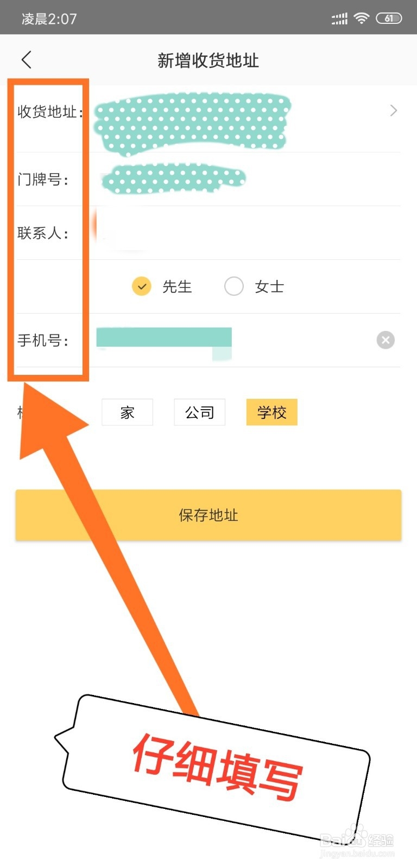Tap the battery indicator icon
Image resolution: width=417 pixels, height=868 pixels.
[x=389, y=18]
